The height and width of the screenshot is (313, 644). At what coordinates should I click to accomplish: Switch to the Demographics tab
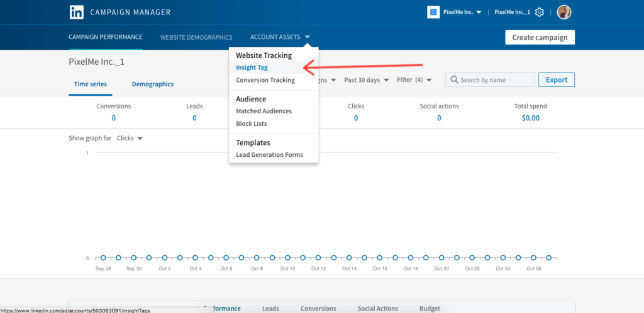(152, 84)
